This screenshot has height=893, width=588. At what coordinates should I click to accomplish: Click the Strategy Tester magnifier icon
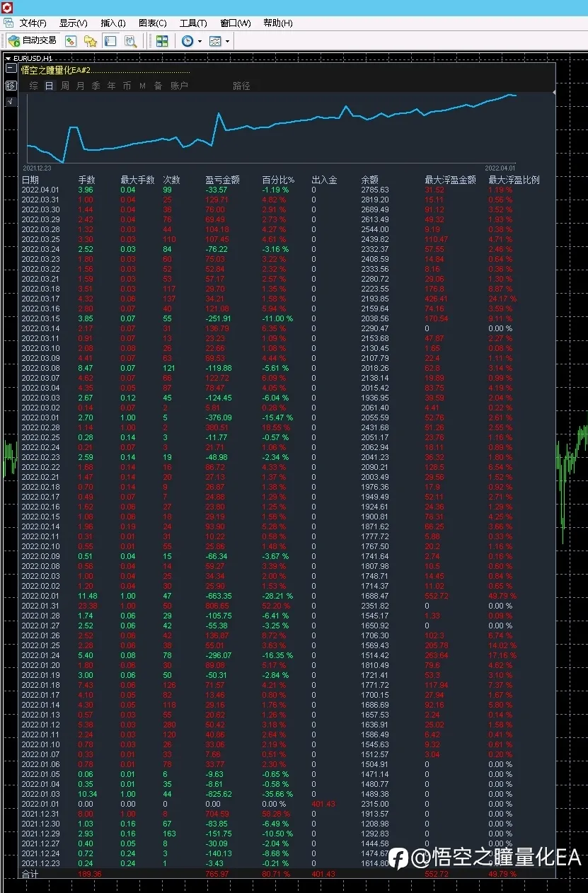pos(130,41)
